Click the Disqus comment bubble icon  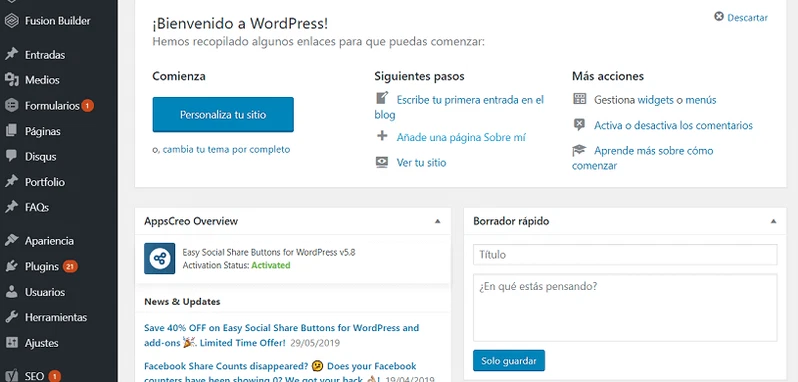[11, 156]
